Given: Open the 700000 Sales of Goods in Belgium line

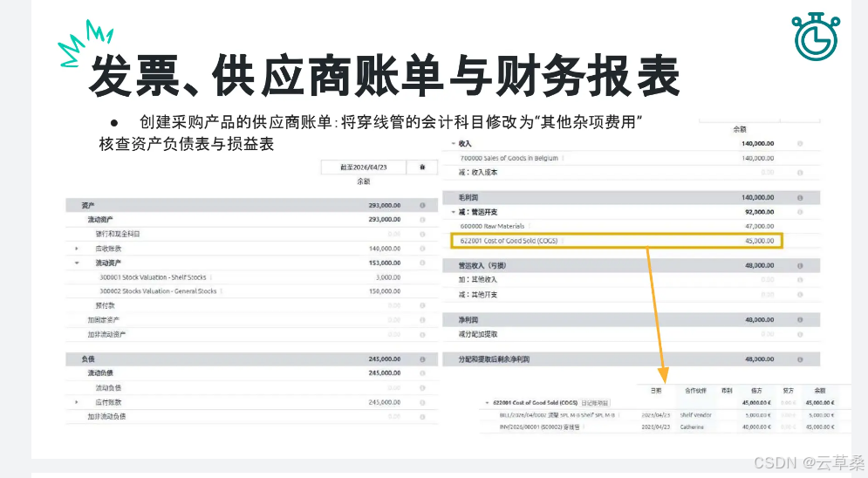Looking at the screenshot, I should click(509, 158).
